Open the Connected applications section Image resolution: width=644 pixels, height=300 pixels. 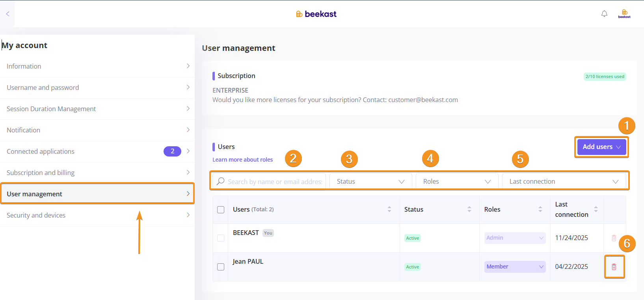pos(97,151)
